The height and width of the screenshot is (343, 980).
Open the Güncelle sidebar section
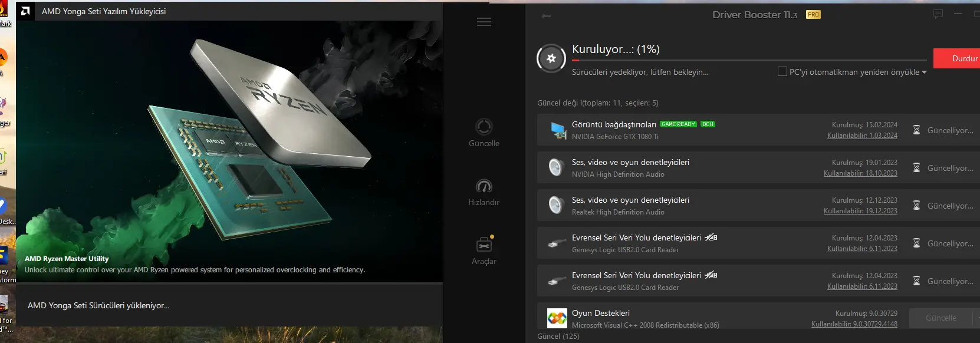484,133
